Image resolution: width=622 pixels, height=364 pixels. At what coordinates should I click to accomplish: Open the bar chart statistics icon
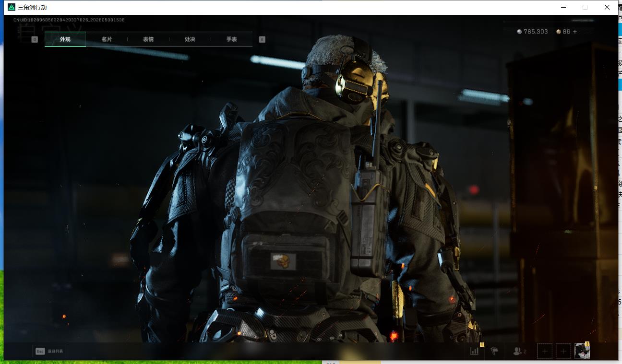[x=475, y=351]
